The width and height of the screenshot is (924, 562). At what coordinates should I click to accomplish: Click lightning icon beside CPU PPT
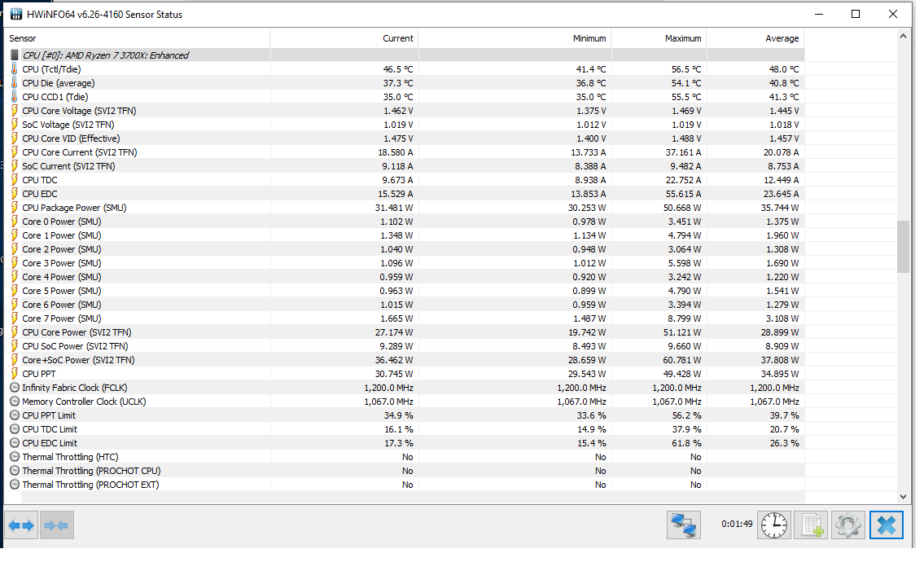click(15, 374)
